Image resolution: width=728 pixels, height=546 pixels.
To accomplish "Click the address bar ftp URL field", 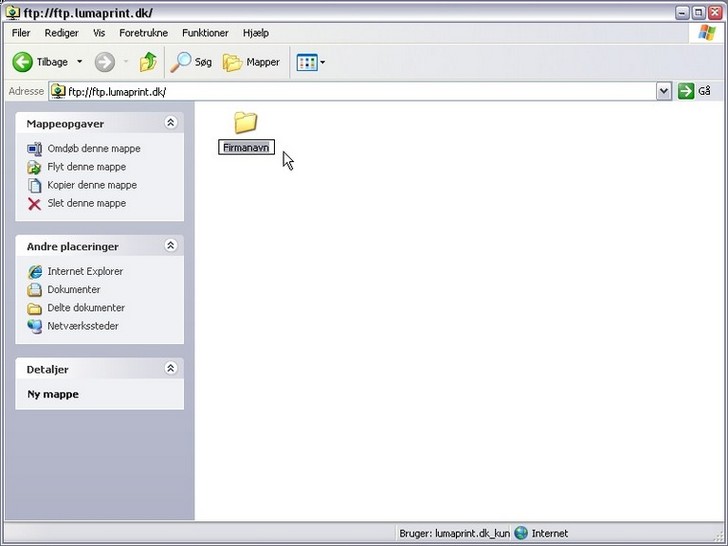I will pos(353,91).
